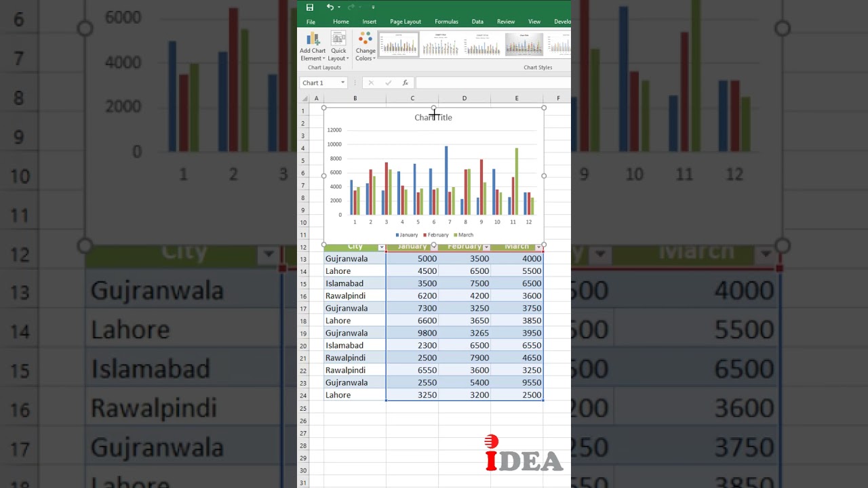Open the Page Layout tab

[406, 22]
